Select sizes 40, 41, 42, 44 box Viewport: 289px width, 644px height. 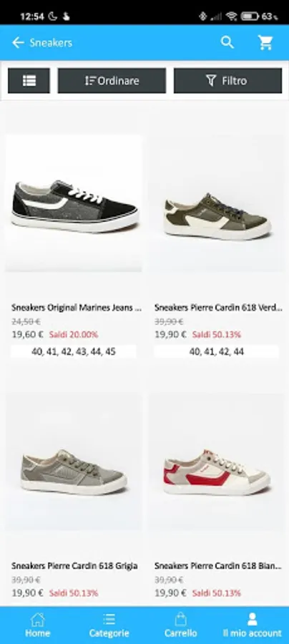[x=216, y=351]
